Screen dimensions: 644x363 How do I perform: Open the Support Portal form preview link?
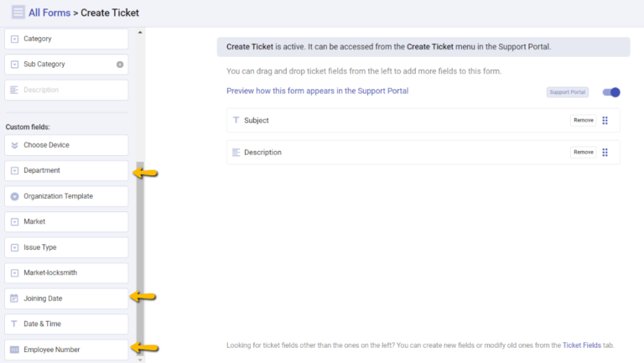coord(318,91)
